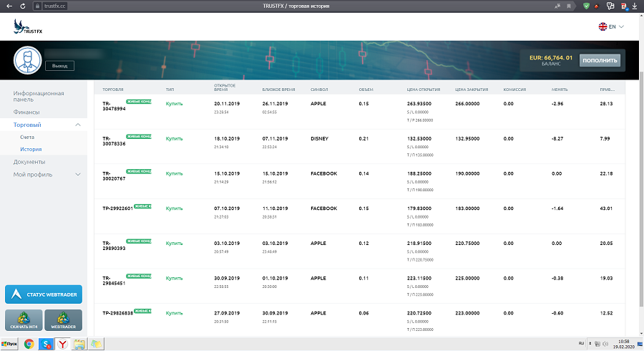Click the show desktop icon at the taskbar end
This screenshot has height=351, width=644.
(x=640, y=344)
